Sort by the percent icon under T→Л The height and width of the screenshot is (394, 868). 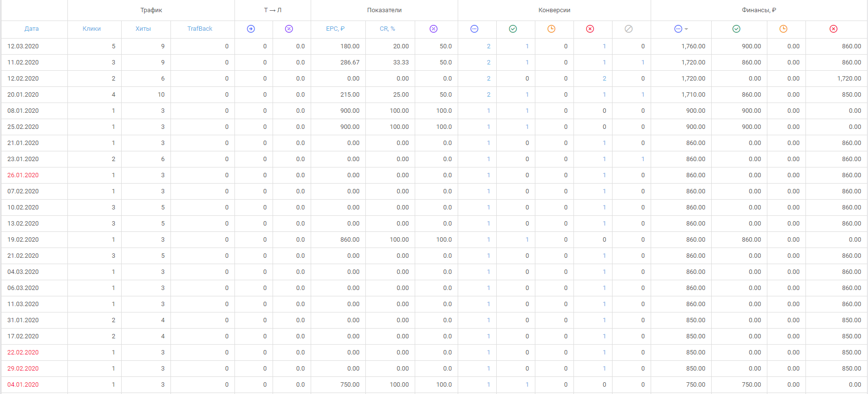click(289, 29)
